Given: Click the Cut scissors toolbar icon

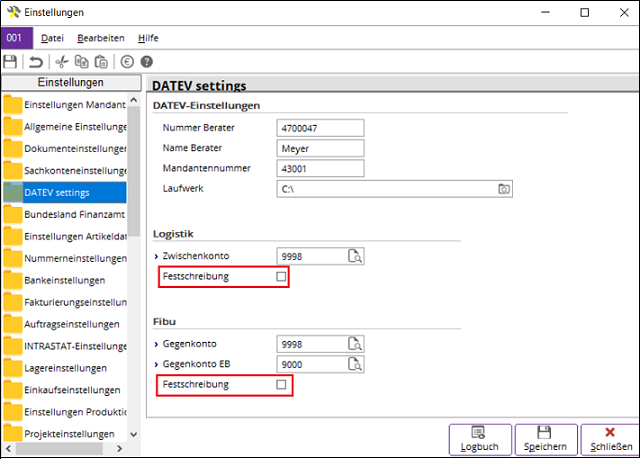Looking at the screenshot, I should point(62,62).
